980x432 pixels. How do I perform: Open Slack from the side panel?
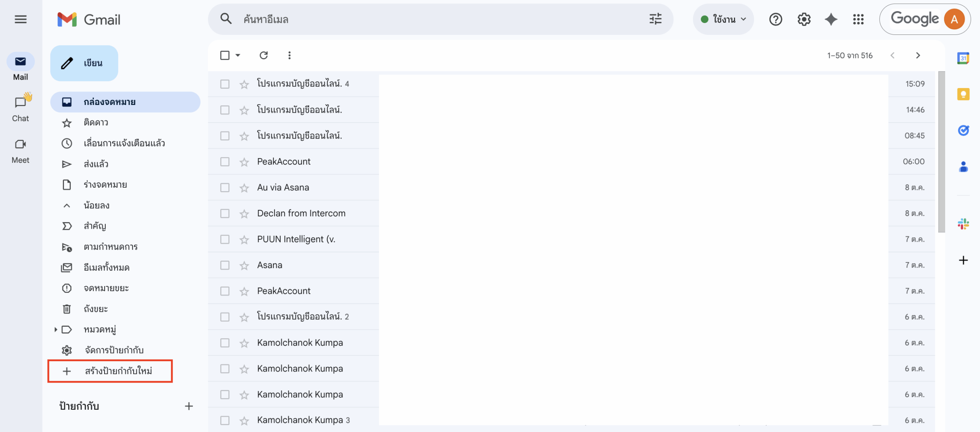pyautogui.click(x=964, y=224)
